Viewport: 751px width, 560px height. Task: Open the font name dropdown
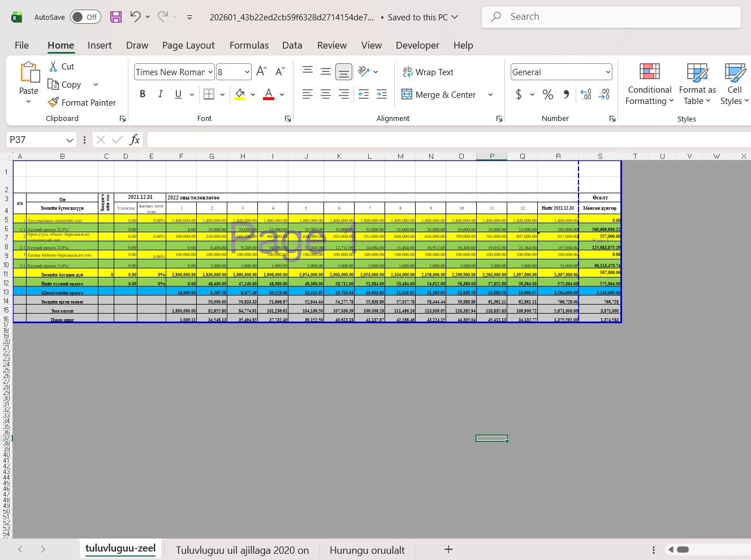pos(210,72)
